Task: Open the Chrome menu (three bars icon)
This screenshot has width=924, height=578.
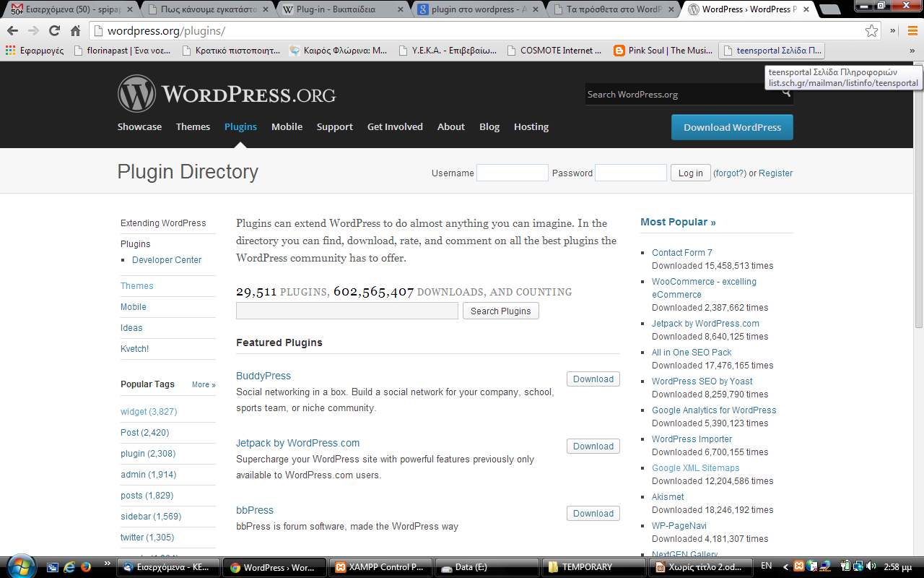Action: point(912,30)
